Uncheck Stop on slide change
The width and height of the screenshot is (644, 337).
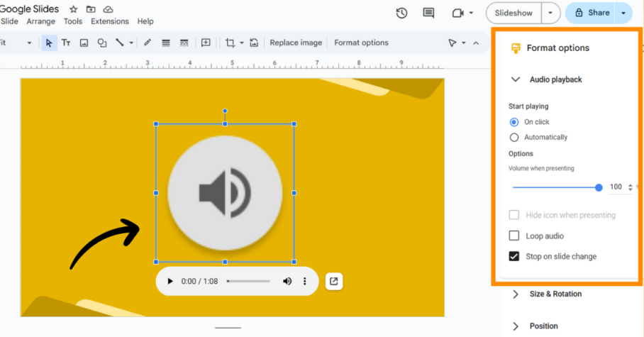513,256
